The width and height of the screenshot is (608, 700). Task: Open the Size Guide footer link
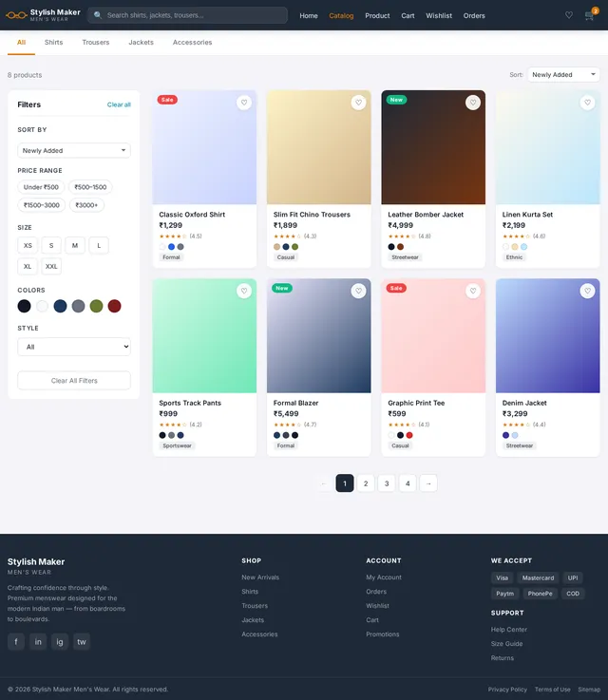506,644
